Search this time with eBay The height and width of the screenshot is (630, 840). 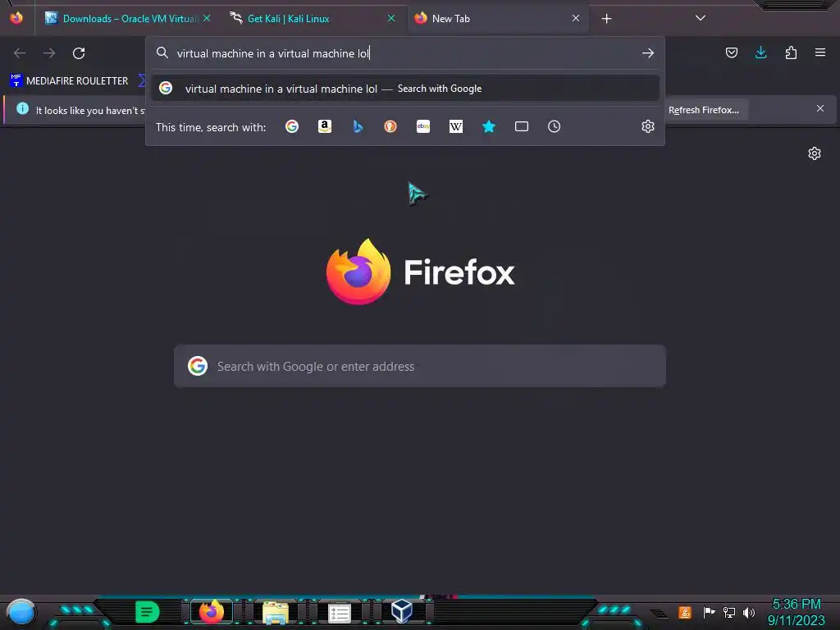point(423,126)
